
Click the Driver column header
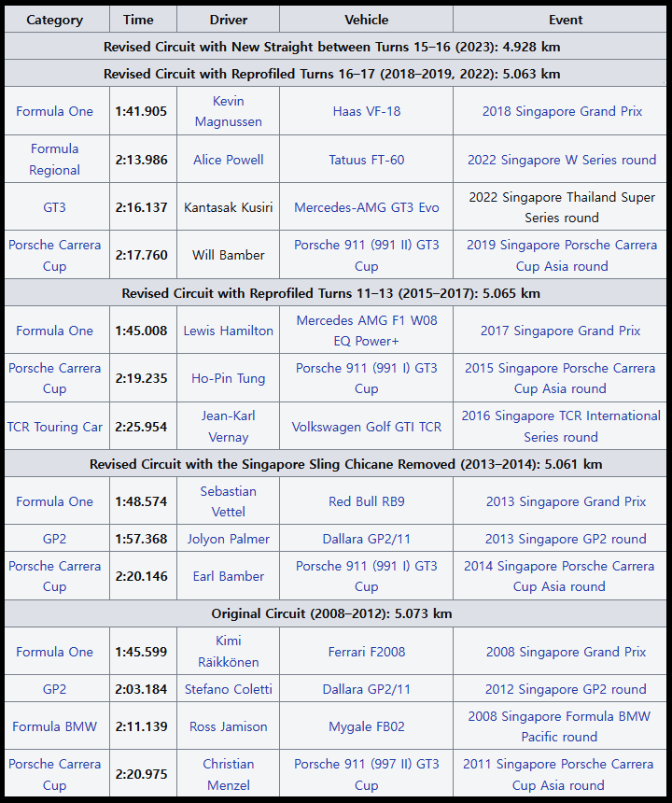[229, 20]
